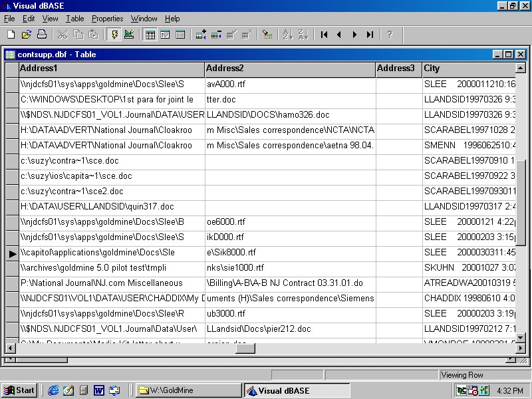Select Address2 cell "oe6000.rtf"

[291, 222]
